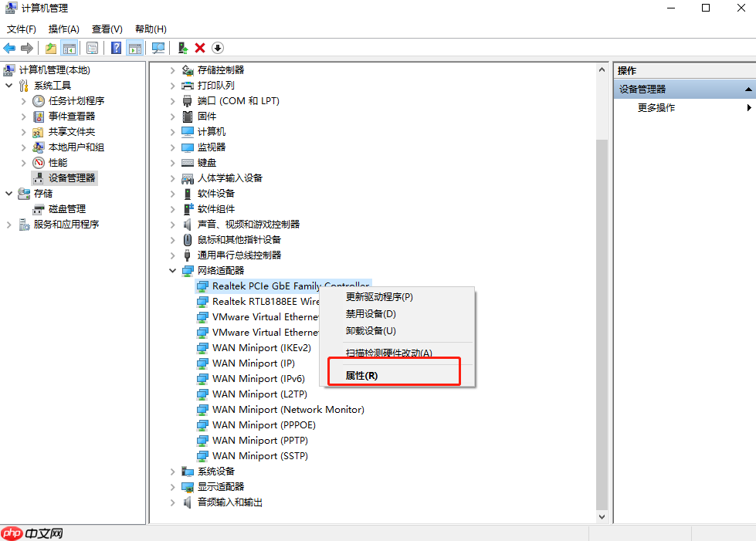Screen dimensions: 756x541
Task: Open the 帮助(H) menu
Action: pyautogui.click(x=151, y=29)
